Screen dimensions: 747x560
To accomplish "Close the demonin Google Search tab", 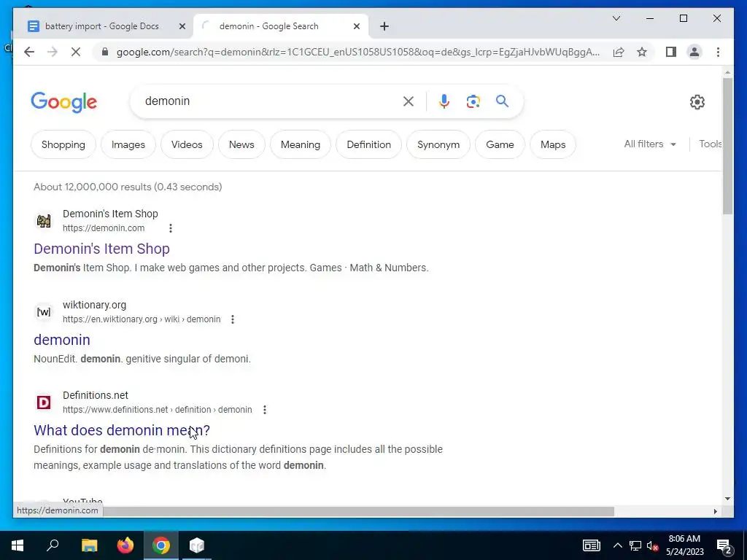I will (356, 26).
